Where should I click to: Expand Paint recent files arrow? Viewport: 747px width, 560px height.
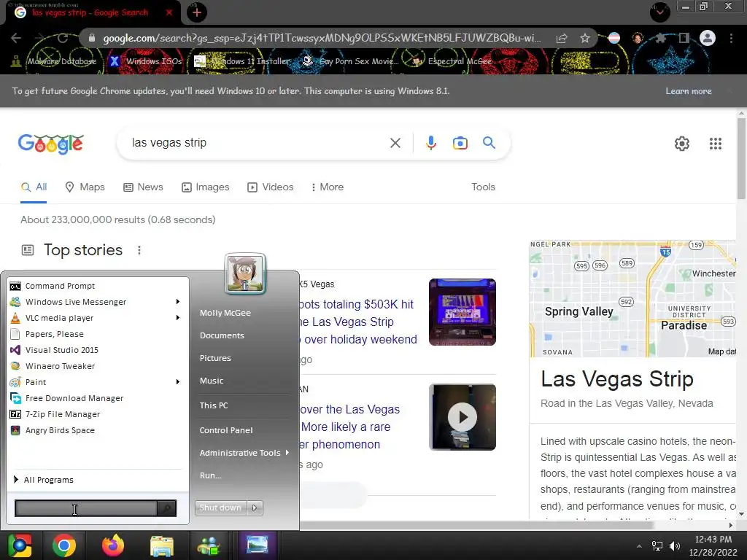[178, 382]
